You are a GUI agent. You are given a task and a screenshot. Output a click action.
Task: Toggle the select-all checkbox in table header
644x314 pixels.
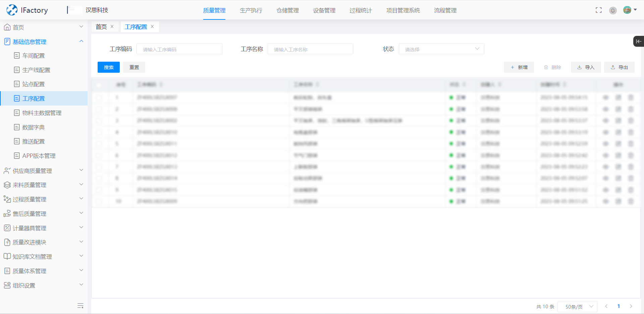click(x=99, y=85)
